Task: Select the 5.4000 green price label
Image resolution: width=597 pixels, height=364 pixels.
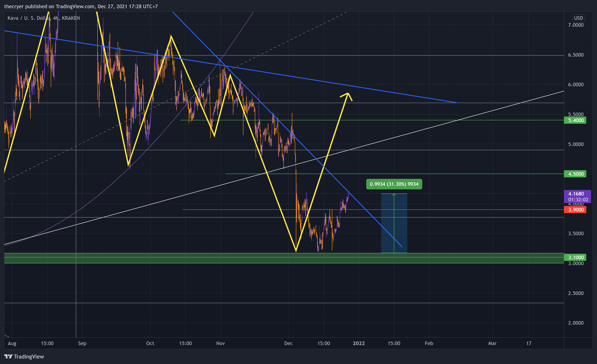Action: tap(575, 120)
